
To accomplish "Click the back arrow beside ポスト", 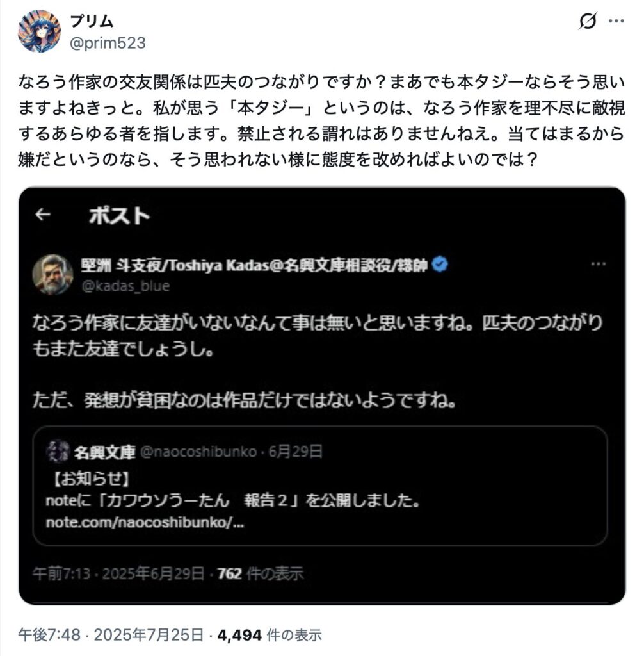I will point(43,215).
